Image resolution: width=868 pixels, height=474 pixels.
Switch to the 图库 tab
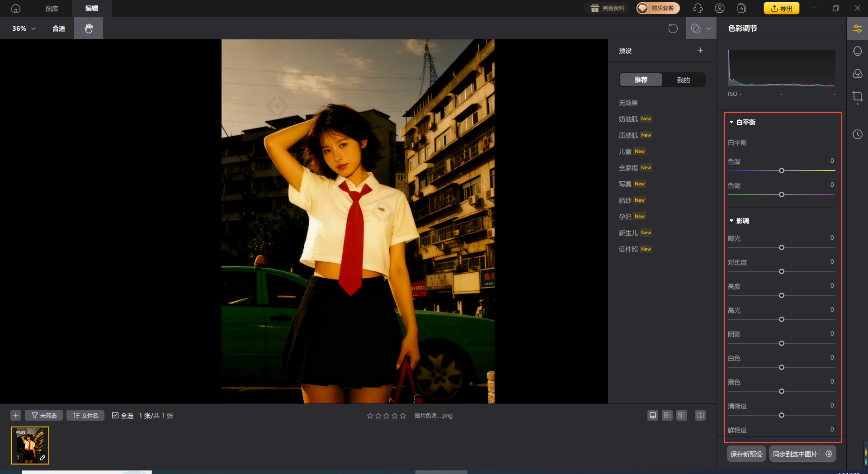pyautogui.click(x=52, y=8)
